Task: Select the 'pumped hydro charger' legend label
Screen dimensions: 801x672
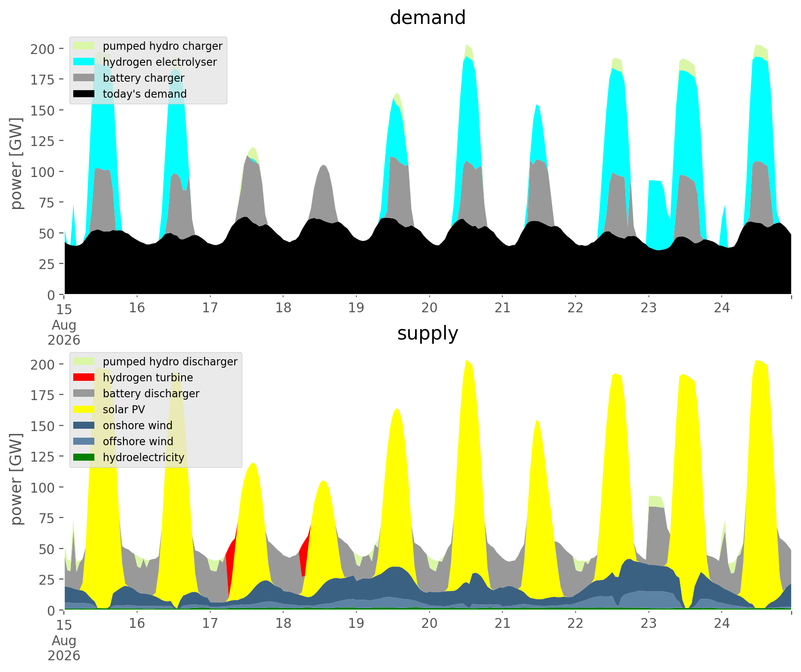Action: tap(162, 46)
